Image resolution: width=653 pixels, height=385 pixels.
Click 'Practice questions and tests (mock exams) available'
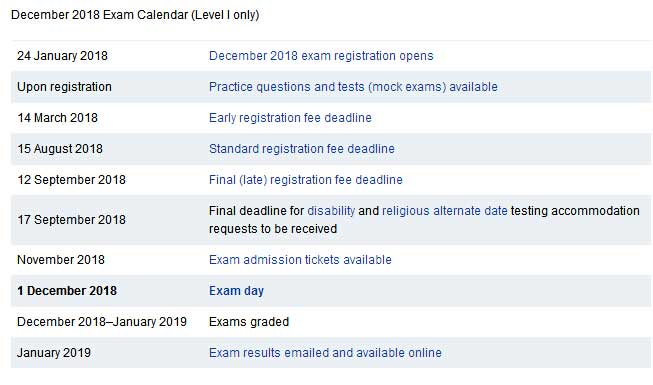(x=353, y=87)
